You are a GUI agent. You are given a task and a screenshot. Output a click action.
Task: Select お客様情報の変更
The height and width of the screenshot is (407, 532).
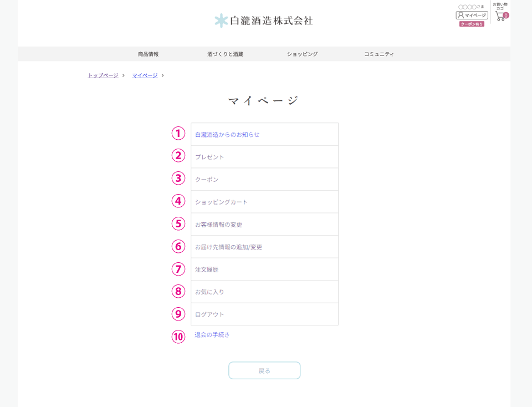tap(265, 225)
